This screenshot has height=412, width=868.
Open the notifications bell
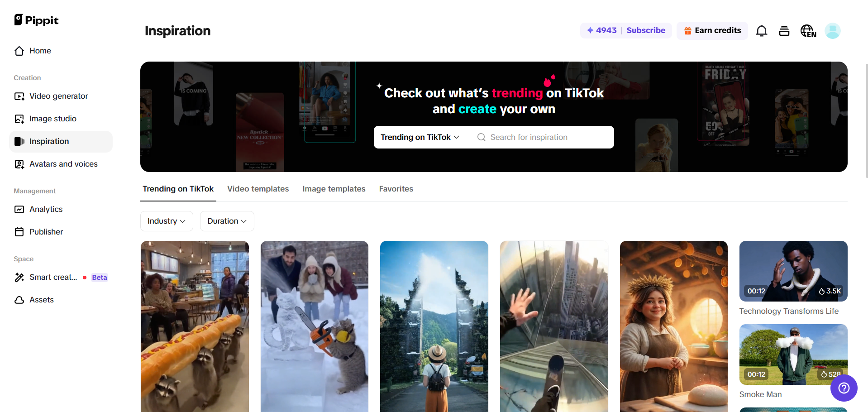[x=762, y=31]
